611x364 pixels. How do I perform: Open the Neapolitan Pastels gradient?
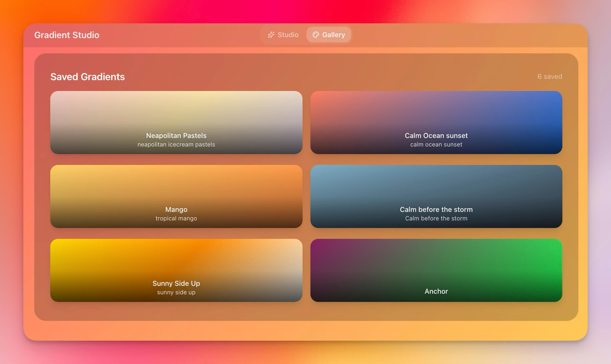tap(176, 123)
